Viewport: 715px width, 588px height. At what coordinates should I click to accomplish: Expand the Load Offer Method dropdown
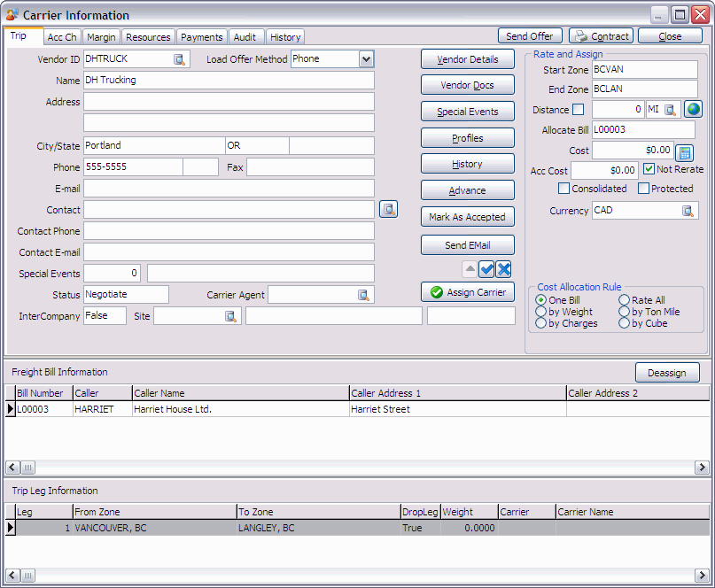pos(366,59)
